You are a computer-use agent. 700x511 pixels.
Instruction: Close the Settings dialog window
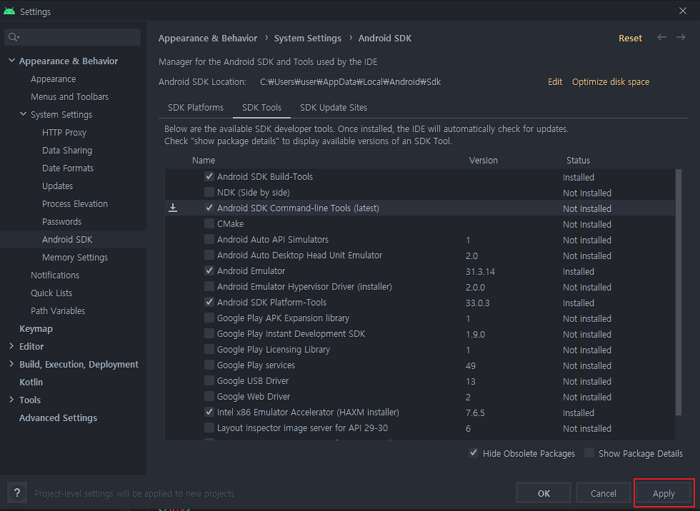(683, 11)
